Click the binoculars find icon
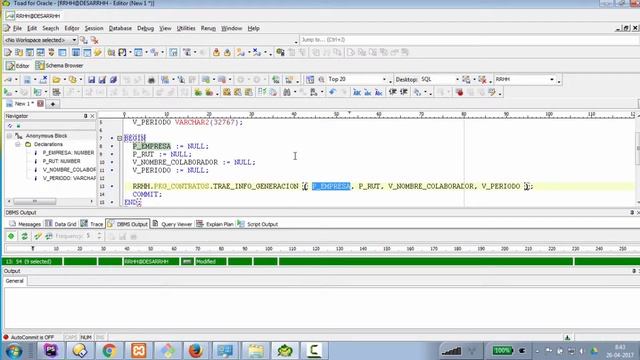 [287, 92]
